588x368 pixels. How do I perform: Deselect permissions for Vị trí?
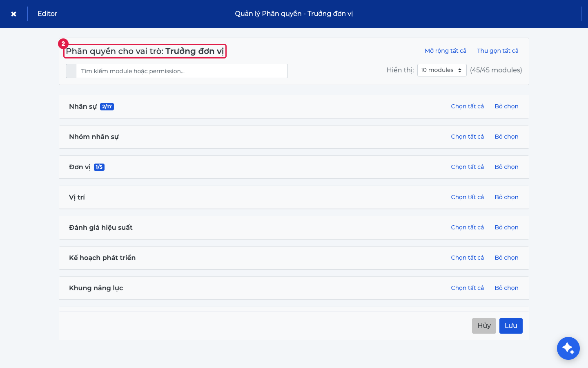(507, 197)
